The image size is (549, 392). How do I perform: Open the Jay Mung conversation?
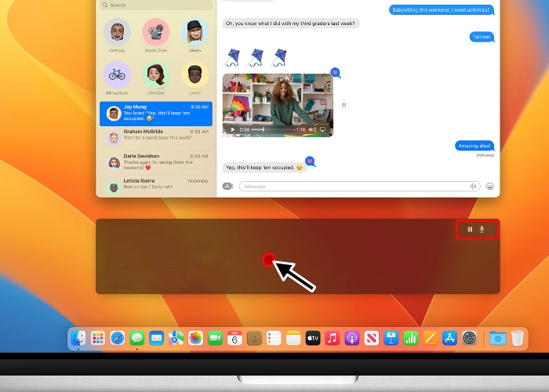155,114
